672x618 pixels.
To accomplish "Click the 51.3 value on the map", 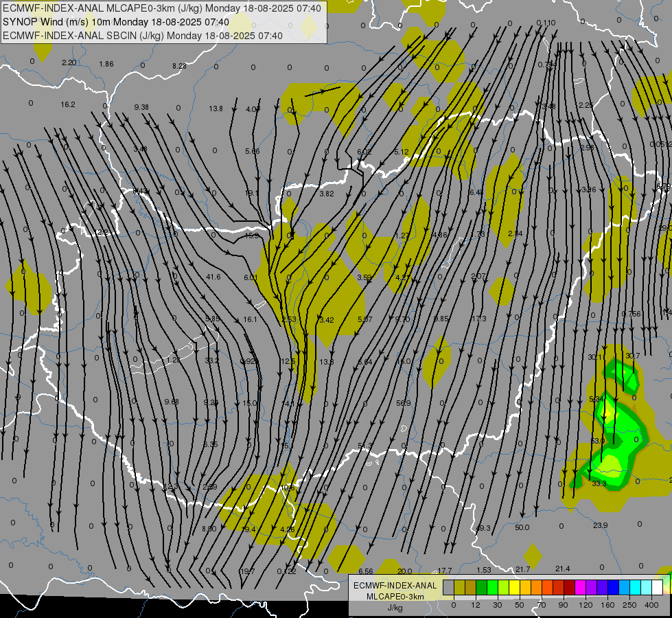I will pyautogui.click(x=364, y=446).
